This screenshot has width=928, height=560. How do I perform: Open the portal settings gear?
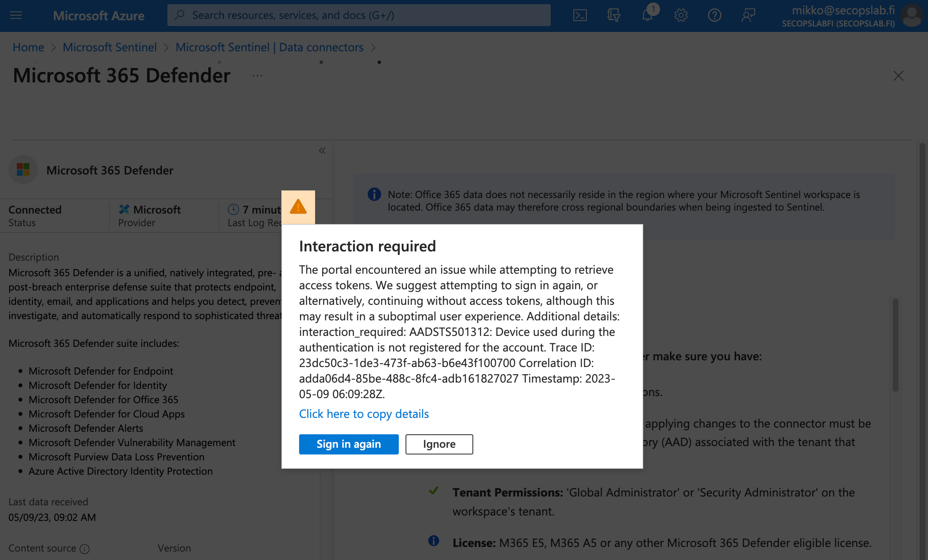[x=681, y=16]
